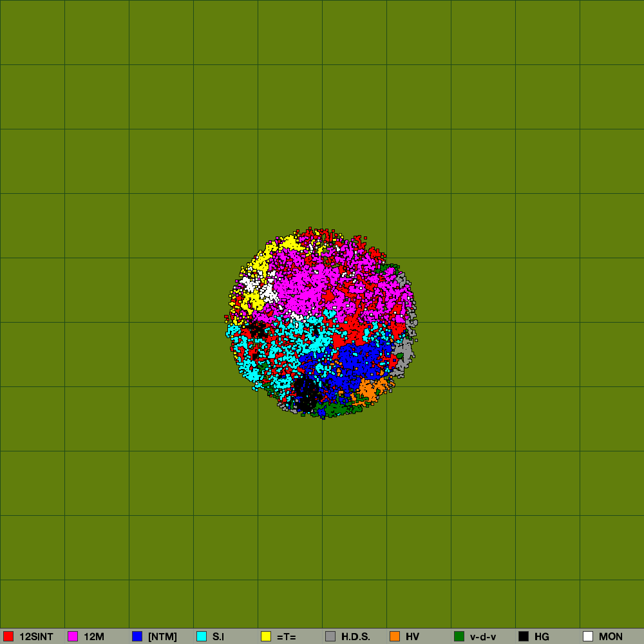The width and height of the screenshot is (644, 644).
Task: Click the cyan S.I legend swatch
Action: pyautogui.click(x=202, y=636)
